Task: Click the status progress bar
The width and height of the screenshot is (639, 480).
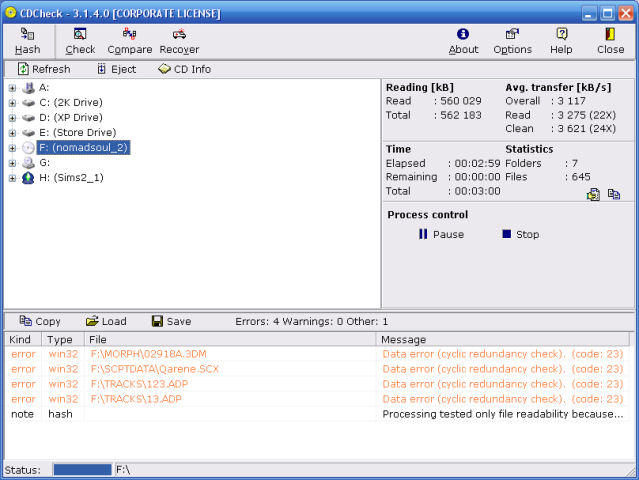Action: coord(82,470)
